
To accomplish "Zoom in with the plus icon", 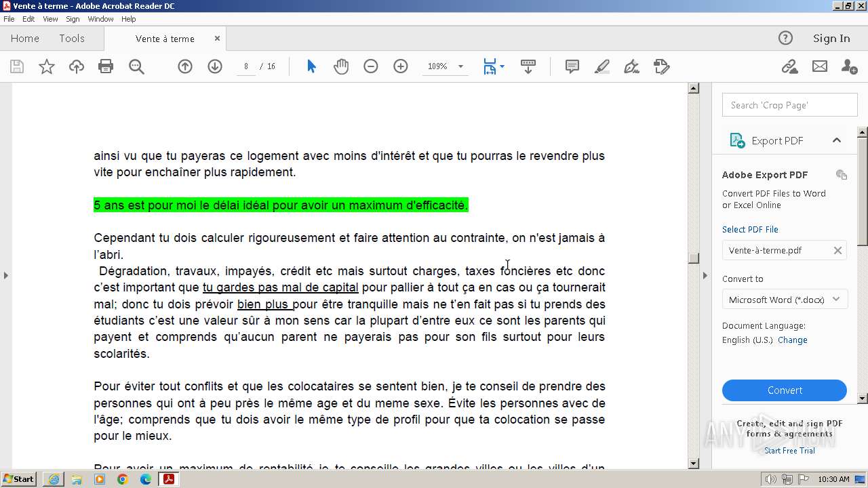I will 401,66.
